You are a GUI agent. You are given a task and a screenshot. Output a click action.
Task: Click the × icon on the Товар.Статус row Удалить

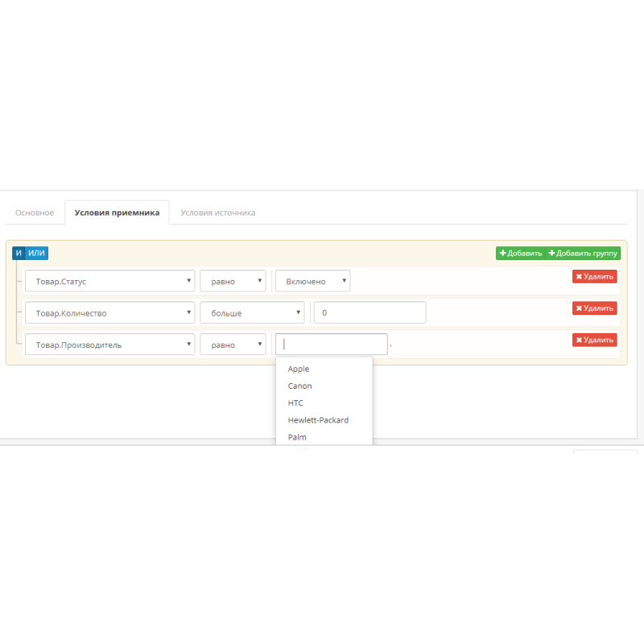pos(578,276)
